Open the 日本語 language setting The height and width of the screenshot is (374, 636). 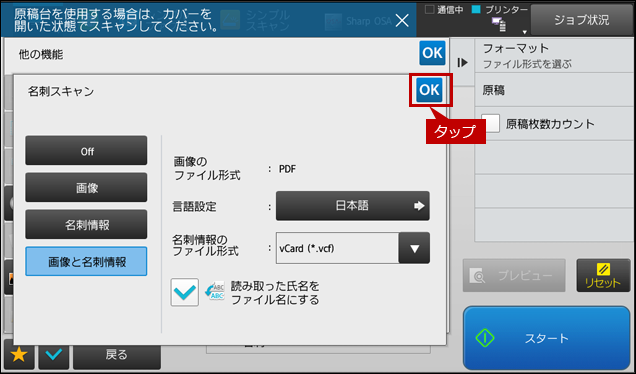(x=352, y=206)
